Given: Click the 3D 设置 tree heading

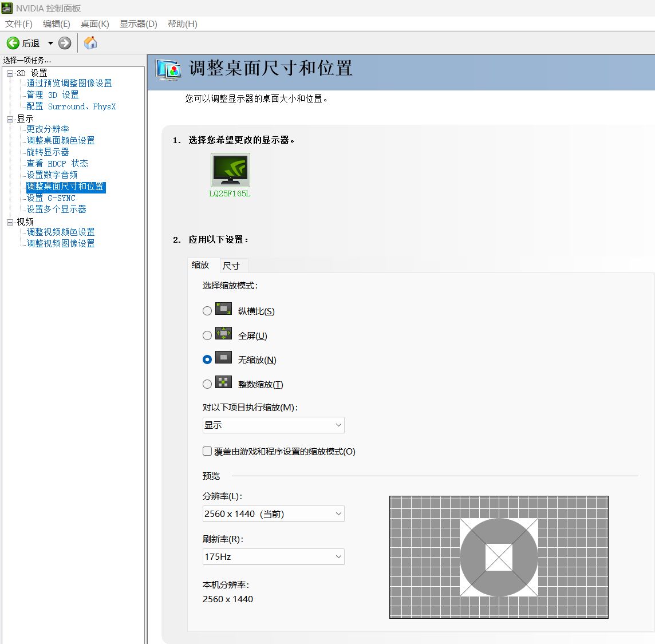Looking at the screenshot, I should click(x=31, y=73).
